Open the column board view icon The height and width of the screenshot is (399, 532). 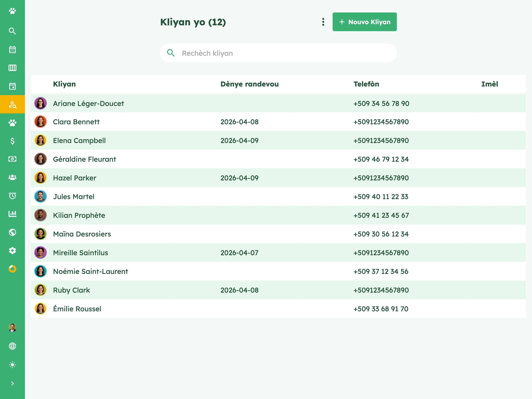pyautogui.click(x=12, y=68)
